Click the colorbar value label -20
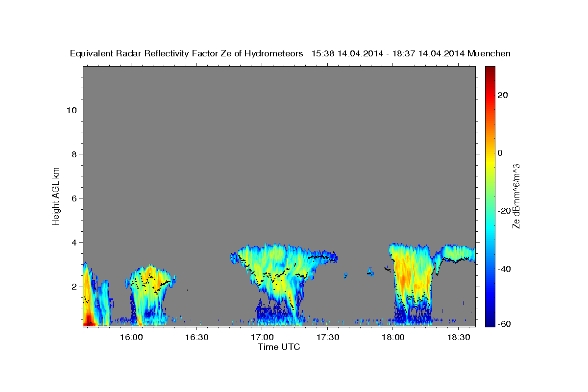 click(504, 211)
